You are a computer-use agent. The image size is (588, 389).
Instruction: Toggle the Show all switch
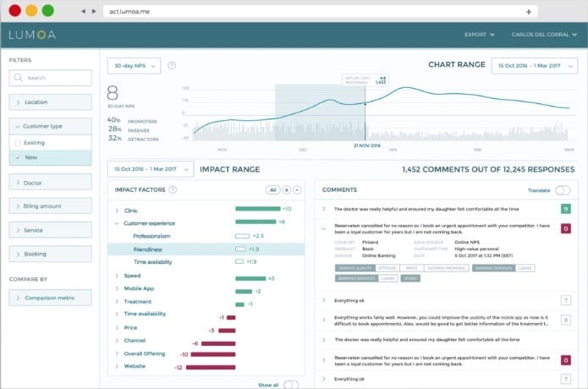click(x=291, y=385)
